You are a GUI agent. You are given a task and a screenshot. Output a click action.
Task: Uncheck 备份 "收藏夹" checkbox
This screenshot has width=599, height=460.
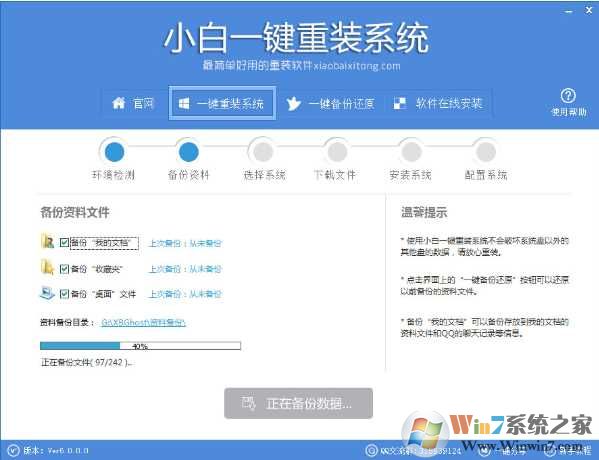click(x=64, y=269)
